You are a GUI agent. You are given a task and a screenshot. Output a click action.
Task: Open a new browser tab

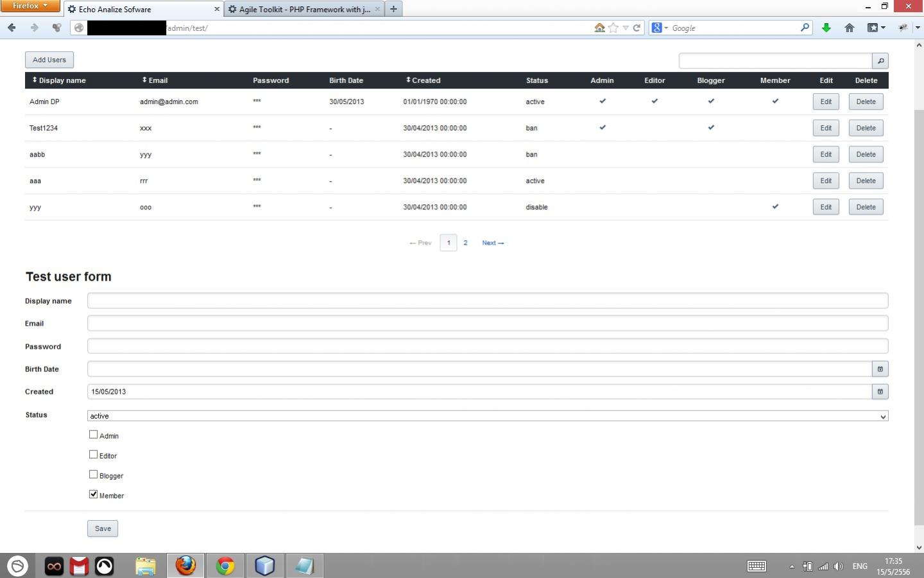393,9
